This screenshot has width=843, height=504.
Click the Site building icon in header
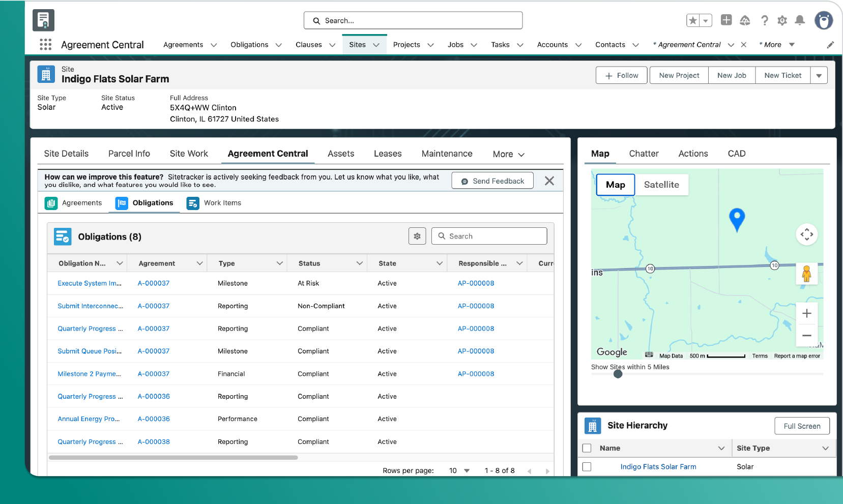click(46, 74)
